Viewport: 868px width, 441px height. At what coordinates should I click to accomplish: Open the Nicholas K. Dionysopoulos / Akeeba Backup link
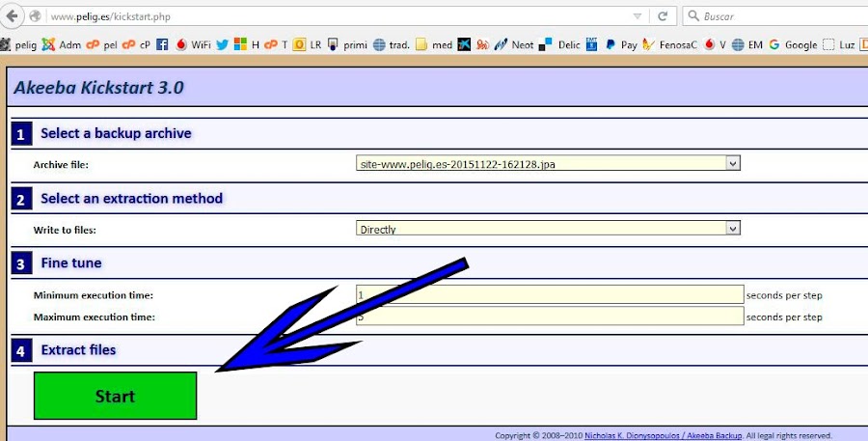coord(664,435)
